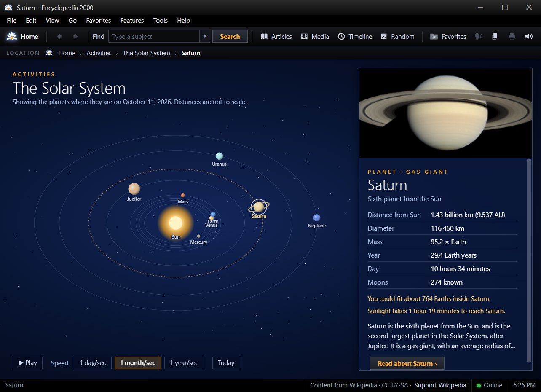Open the Features menu

132,20
